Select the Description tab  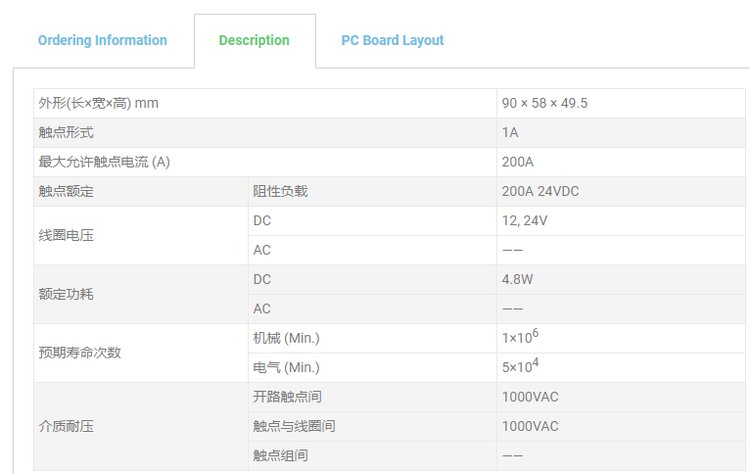[x=254, y=41]
